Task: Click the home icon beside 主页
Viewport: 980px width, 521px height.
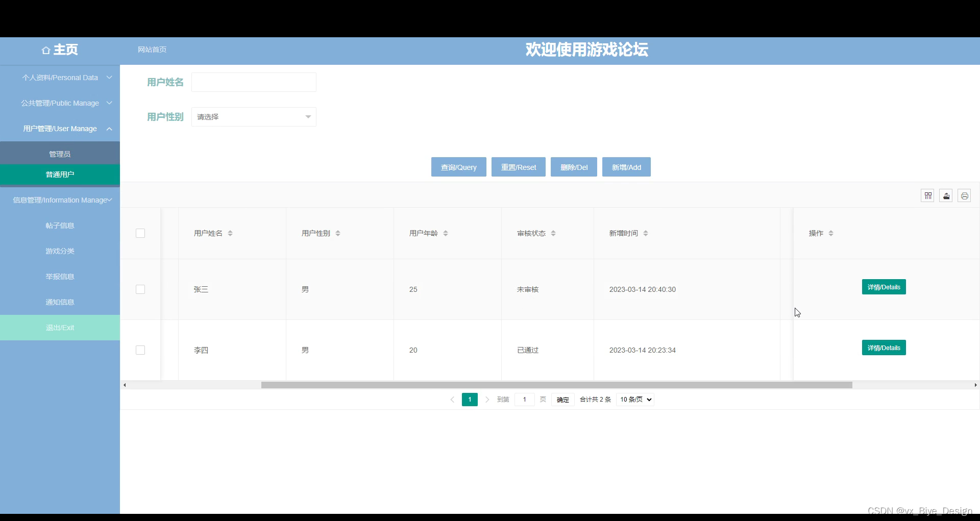Action: coord(46,50)
